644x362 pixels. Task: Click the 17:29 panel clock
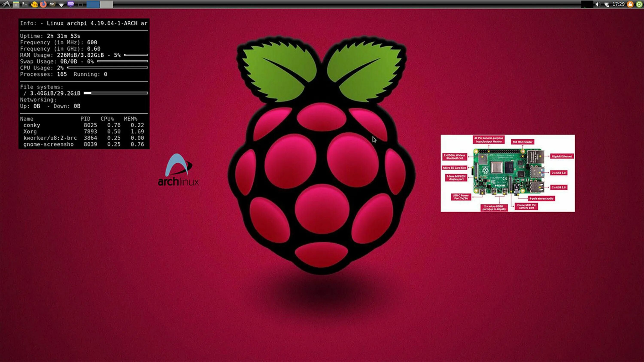[x=618, y=4]
